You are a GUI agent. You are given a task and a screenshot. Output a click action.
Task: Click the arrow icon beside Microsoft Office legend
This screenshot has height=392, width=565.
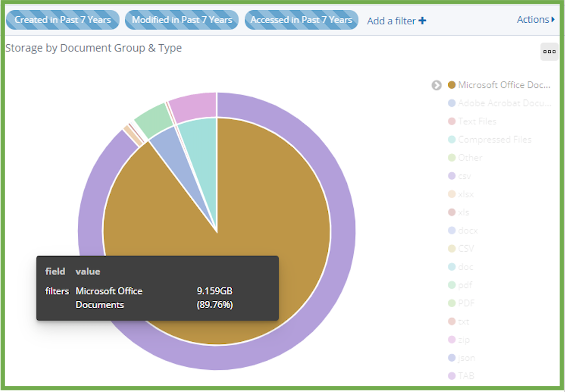(436, 85)
